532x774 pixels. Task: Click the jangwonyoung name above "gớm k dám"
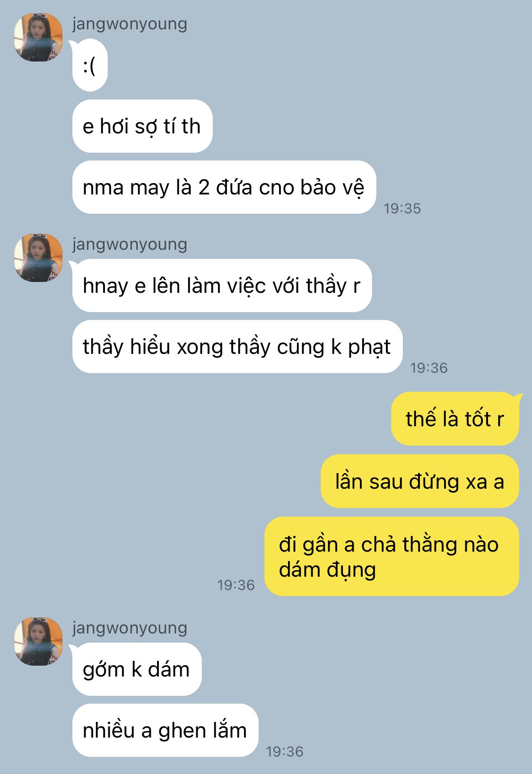point(130,628)
